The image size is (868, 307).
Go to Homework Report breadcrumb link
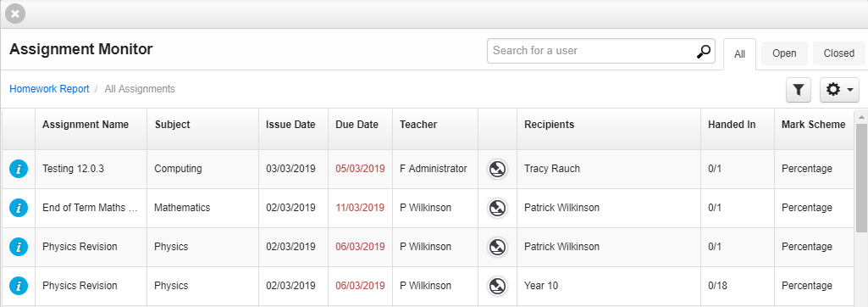[x=49, y=89]
